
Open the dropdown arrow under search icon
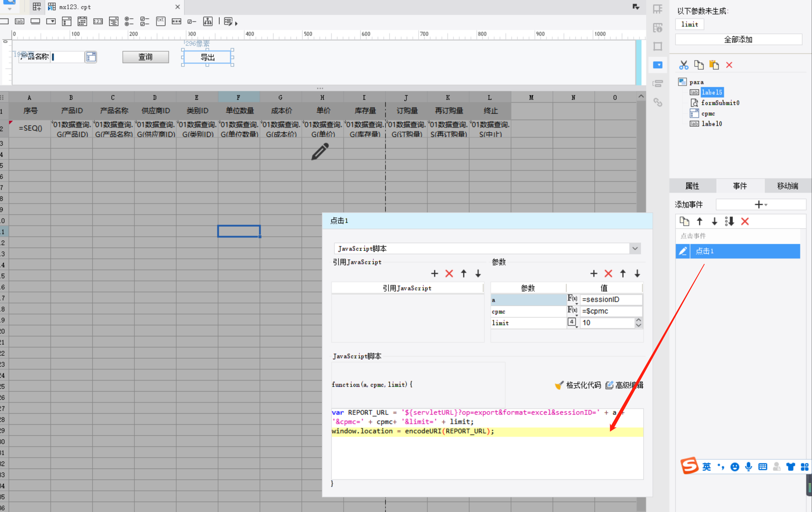coord(10,9)
